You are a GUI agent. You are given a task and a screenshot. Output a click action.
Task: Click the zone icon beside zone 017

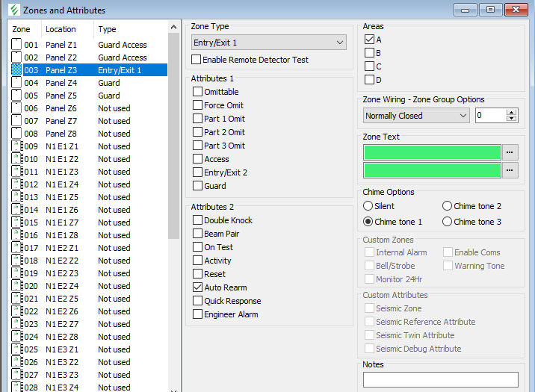pyautogui.click(x=16, y=248)
